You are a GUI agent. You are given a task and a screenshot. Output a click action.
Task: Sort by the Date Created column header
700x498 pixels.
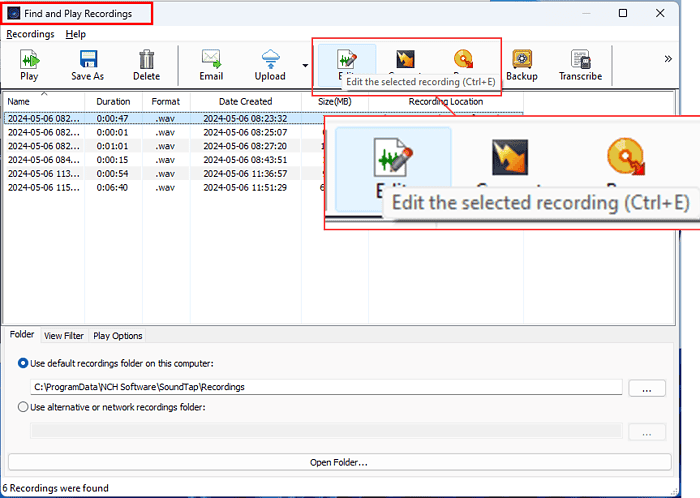tap(246, 101)
